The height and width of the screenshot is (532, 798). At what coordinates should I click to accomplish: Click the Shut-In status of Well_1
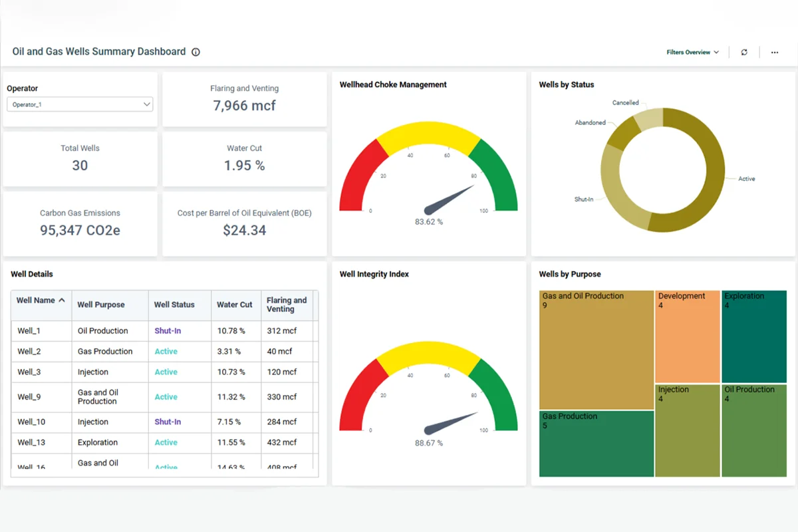[167, 331]
